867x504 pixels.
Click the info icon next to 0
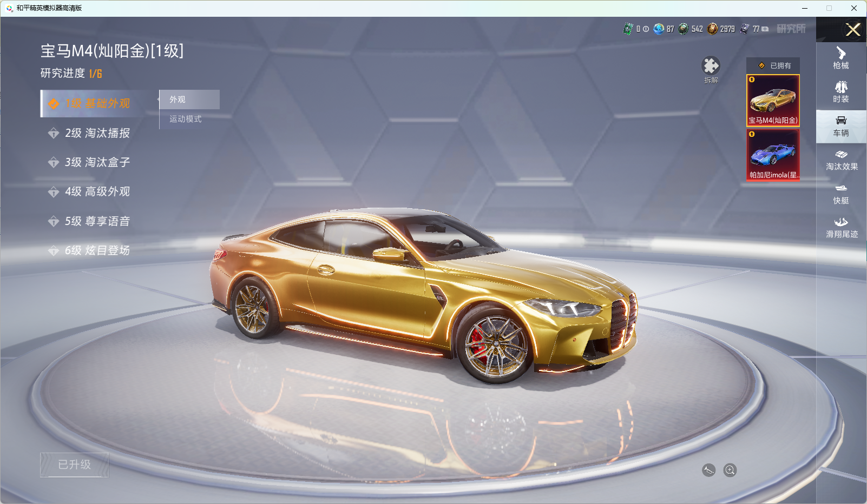[646, 29]
